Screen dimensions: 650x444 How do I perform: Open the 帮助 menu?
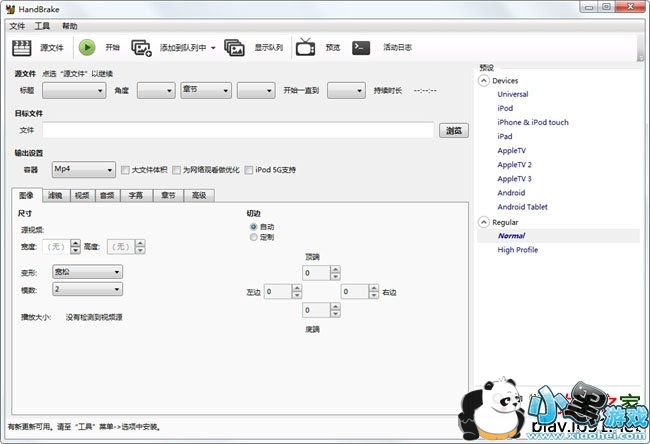(70, 26)
